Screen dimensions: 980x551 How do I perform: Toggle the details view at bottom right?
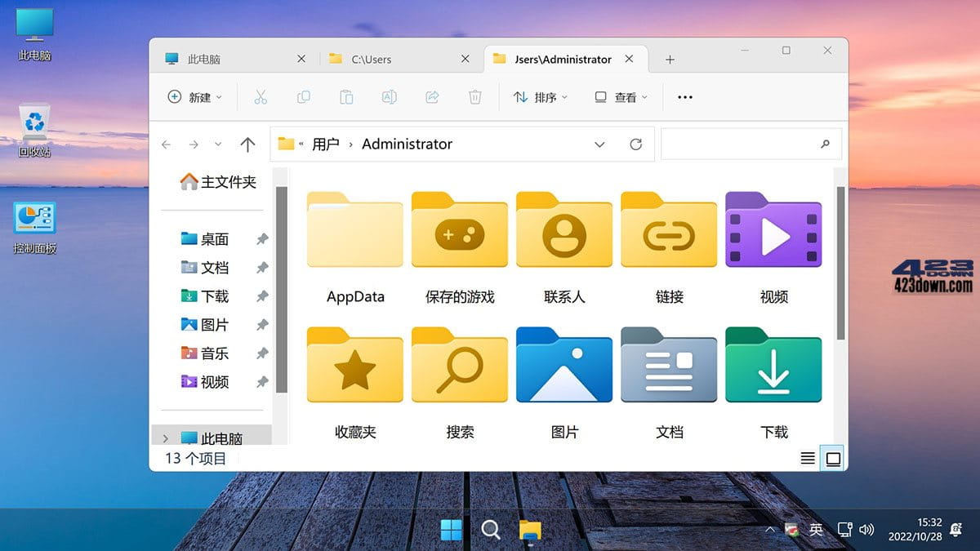click(x=808, y=458)
